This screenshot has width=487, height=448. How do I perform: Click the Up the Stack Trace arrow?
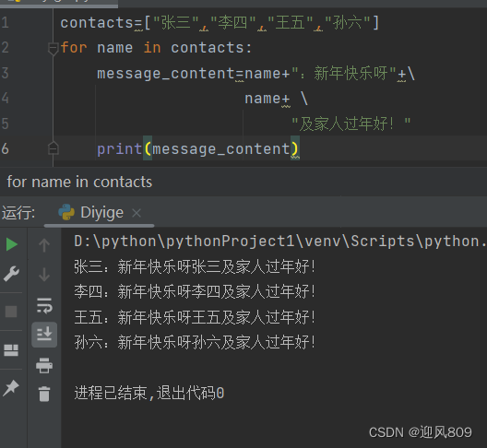pyautogui.click(x=44, y=245)
